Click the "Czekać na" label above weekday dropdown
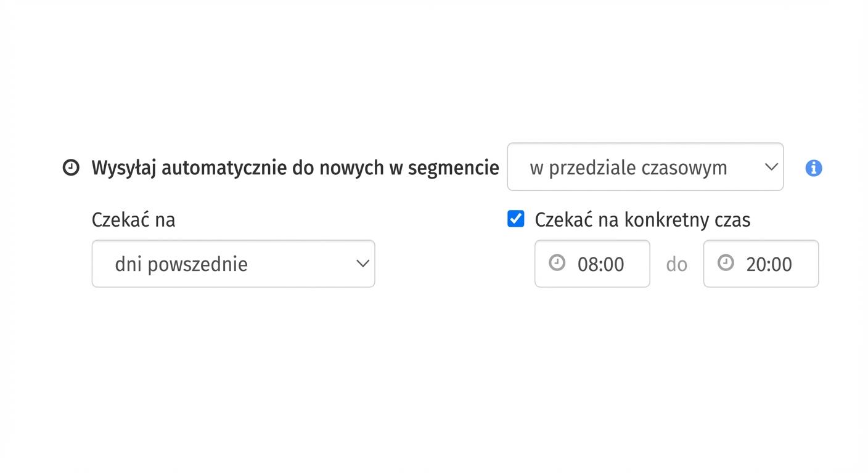The height and width of the screenshot is (473, 868). (133, 220)
